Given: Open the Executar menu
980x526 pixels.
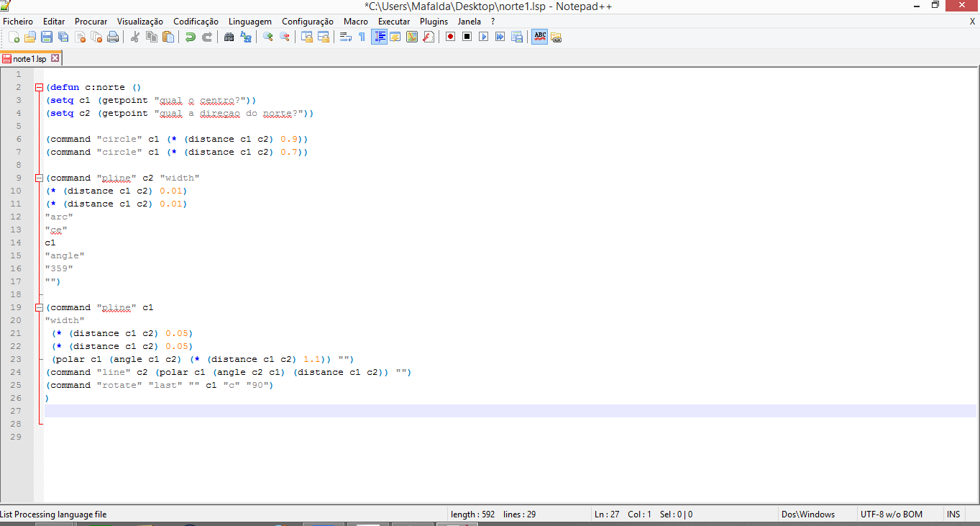Looking at the screenshot, I should tap(394, 22).
